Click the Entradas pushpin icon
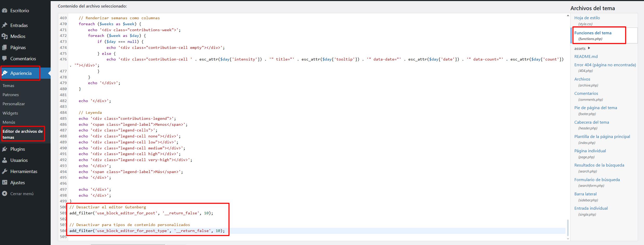The width and height of the screenshot is (644, 245). click(4, 25)
